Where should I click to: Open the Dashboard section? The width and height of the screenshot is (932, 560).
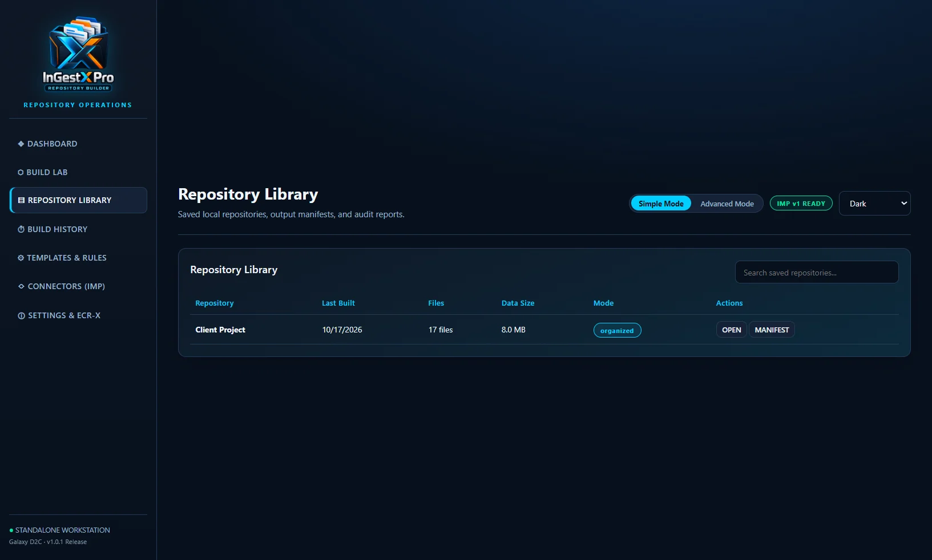point(78,144)
